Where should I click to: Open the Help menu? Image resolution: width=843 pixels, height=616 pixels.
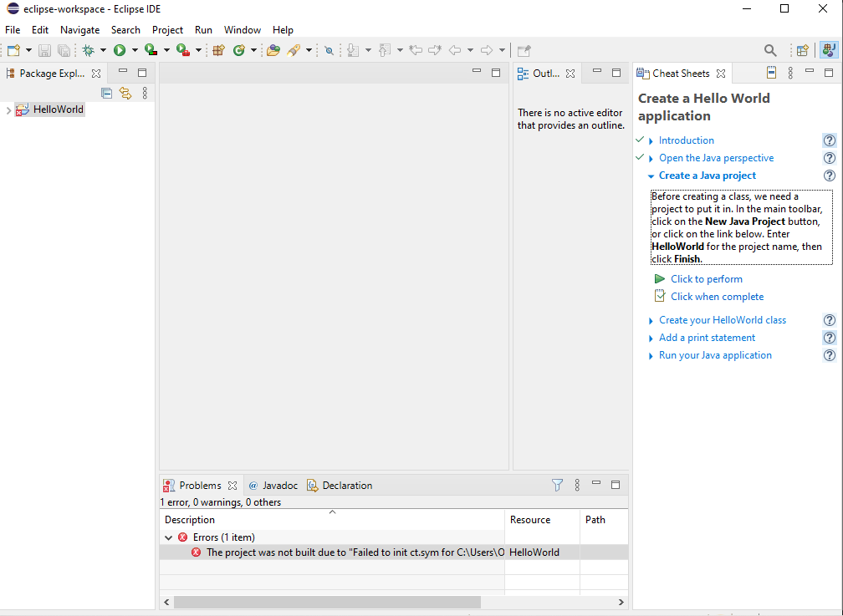tap(283, 30)
